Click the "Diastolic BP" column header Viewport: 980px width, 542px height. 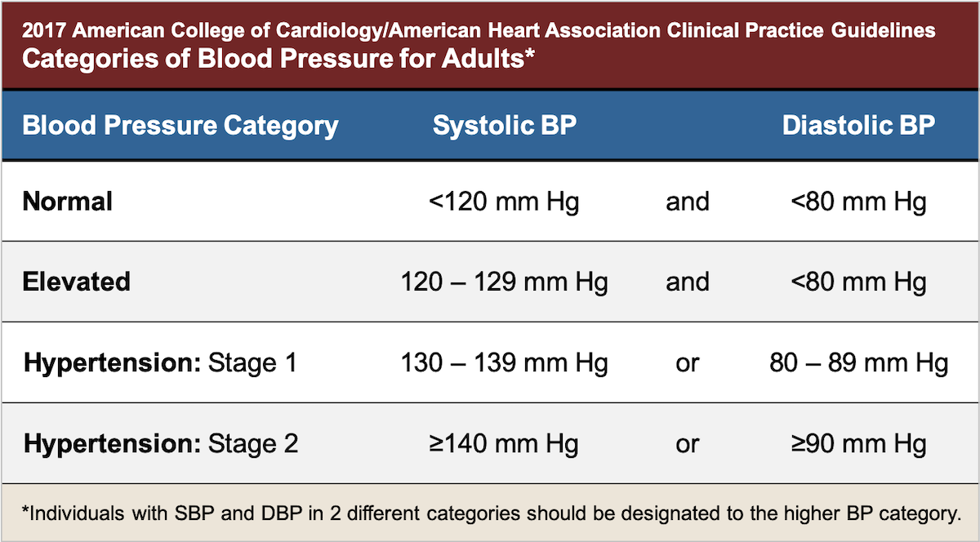[858, 126]
